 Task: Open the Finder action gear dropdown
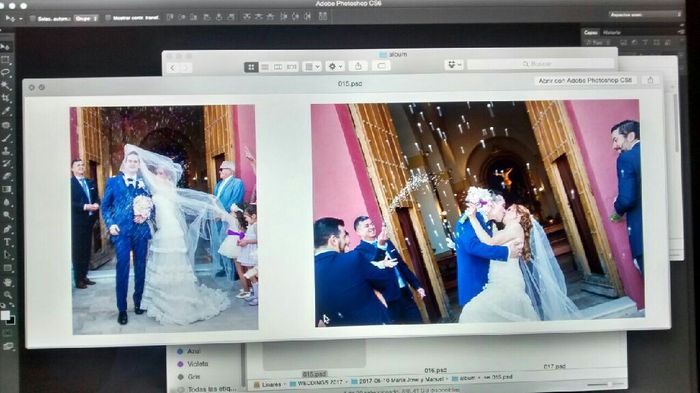click(335, 67)
